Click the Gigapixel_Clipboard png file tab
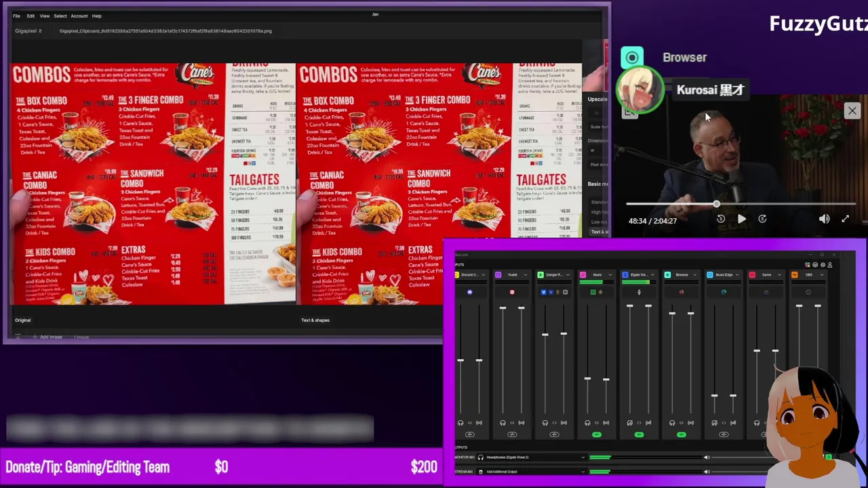The image size is (868, 488). tap(165, 30)
